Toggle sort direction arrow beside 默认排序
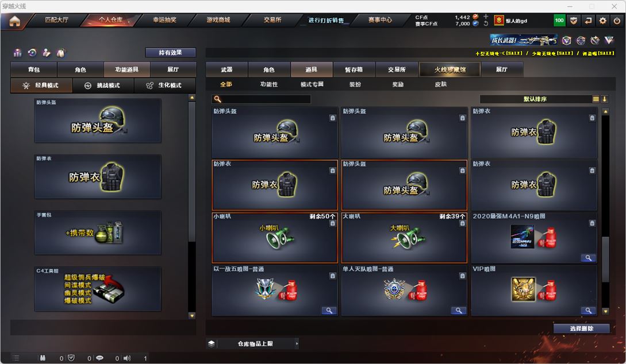Screen dimensions: 626x364 (604, 99)
